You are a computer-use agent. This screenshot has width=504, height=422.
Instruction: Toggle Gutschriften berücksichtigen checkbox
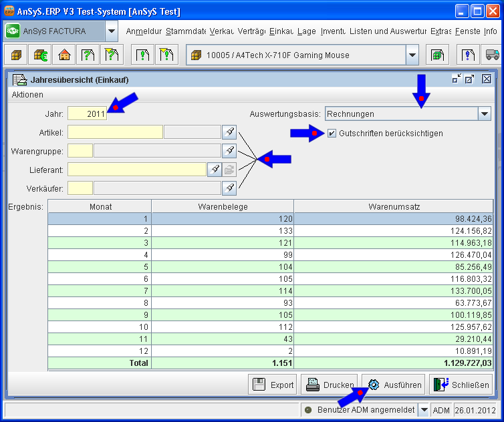(x=332, y=134)
